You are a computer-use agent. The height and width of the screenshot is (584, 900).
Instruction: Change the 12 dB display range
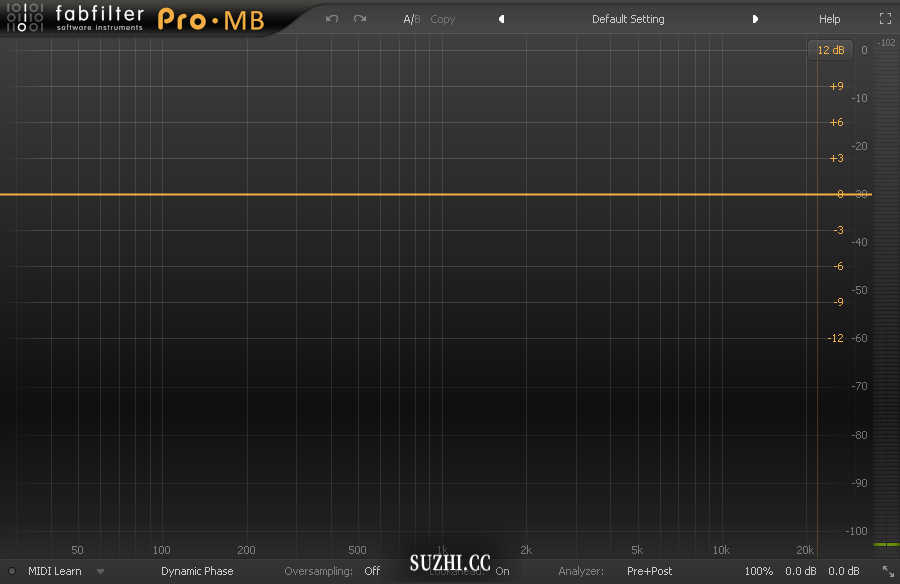click(830, 50)
